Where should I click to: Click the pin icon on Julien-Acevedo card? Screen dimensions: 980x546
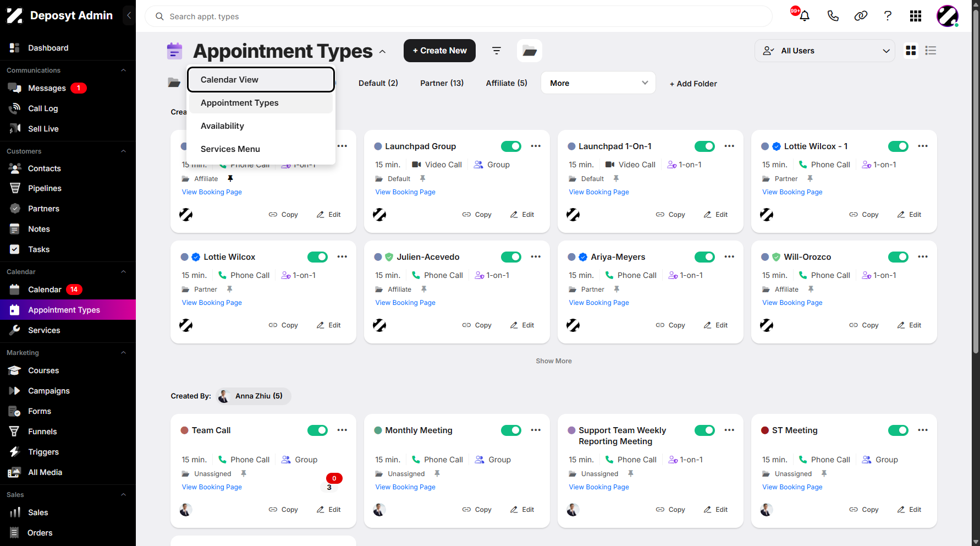pos(423,290)
